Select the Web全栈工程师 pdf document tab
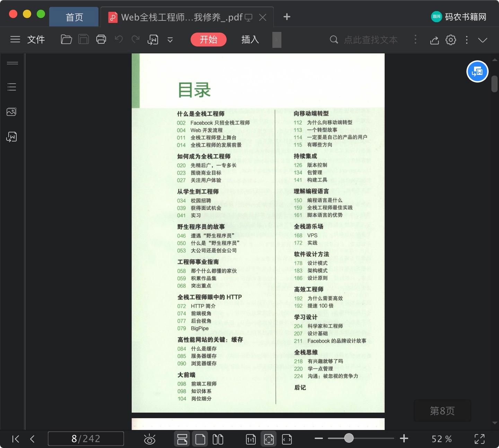This screenshot has height=448, width=499. click(182, 17)
